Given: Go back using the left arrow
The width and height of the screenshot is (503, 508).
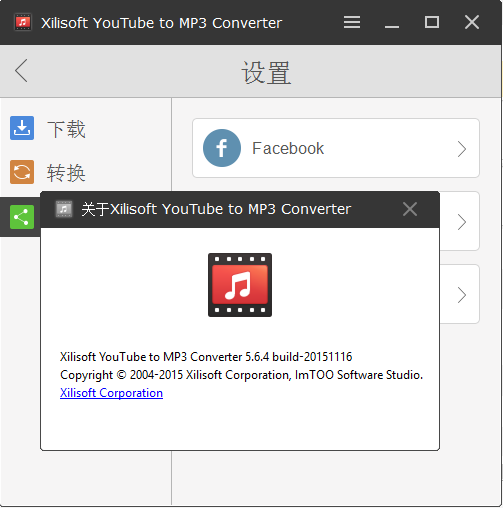Looking at the screenshot, I should point(21,71).
